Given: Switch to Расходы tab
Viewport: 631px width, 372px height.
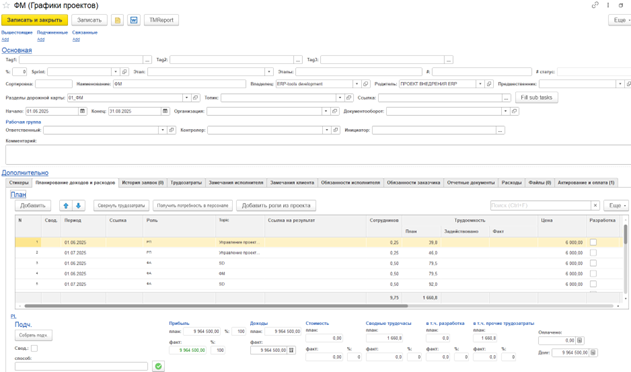Looking at the screenshot, I should (511, 183).
